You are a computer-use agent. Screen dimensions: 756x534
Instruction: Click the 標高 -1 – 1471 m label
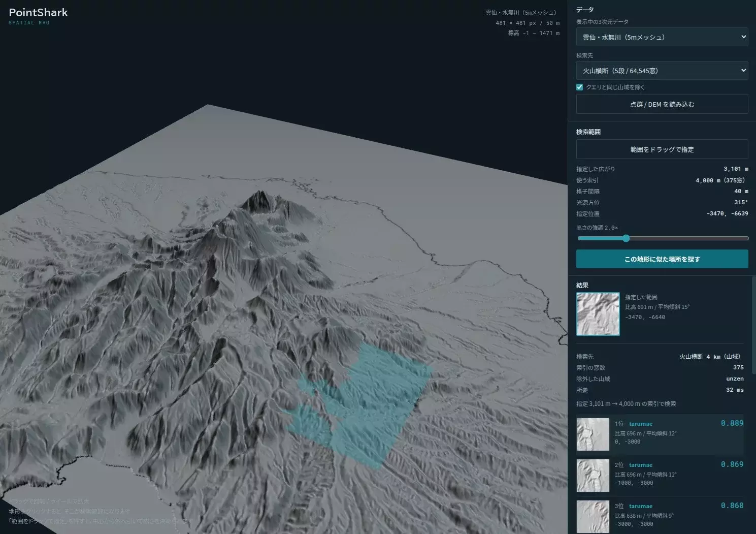click(534, 33)
